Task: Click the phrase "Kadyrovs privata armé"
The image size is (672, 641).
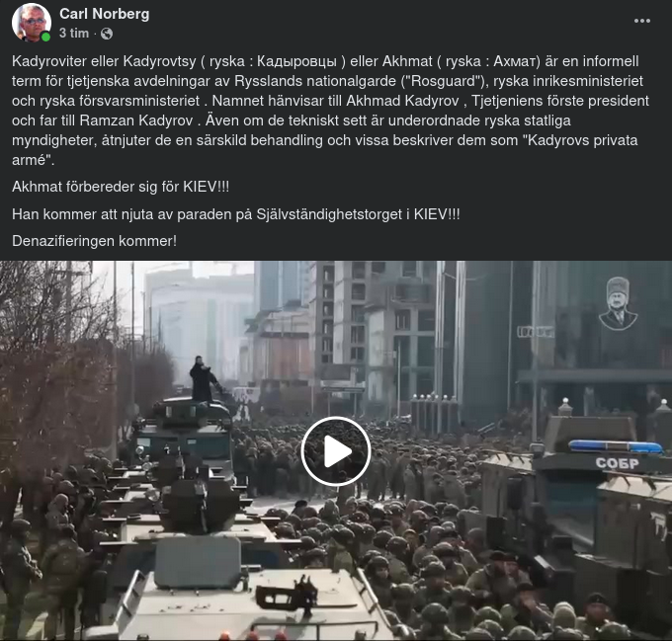Action: point(325,150)
